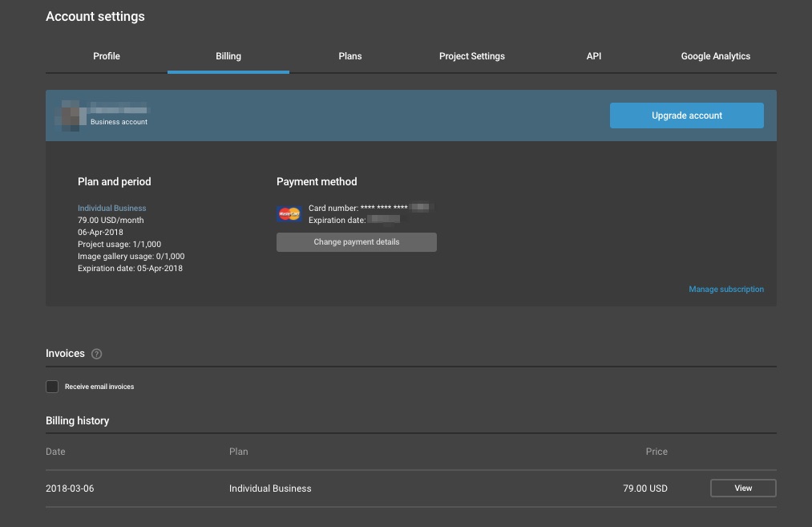Click the Date column header
The image size is (812, 527).
(x=56, y=452)
